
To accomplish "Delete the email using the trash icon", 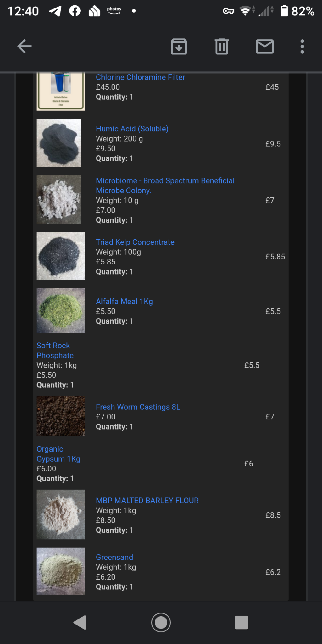I will pyautogui.click(x=222, y=47).
